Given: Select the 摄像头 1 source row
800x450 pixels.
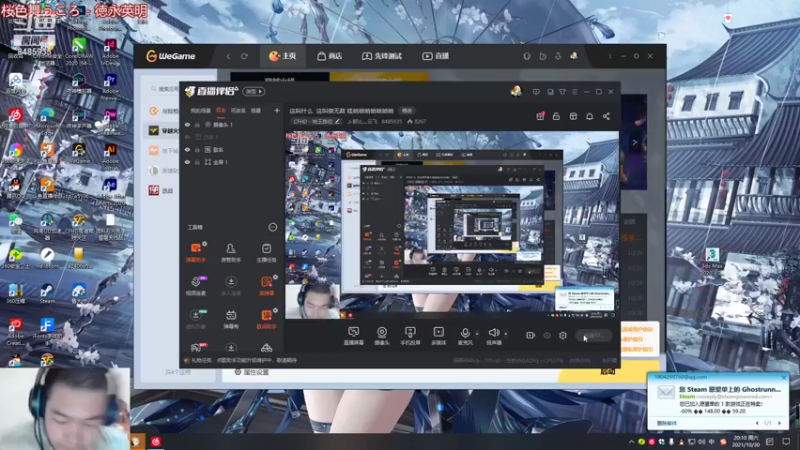Looking at the screenshot, I should (x=232, y=124).
